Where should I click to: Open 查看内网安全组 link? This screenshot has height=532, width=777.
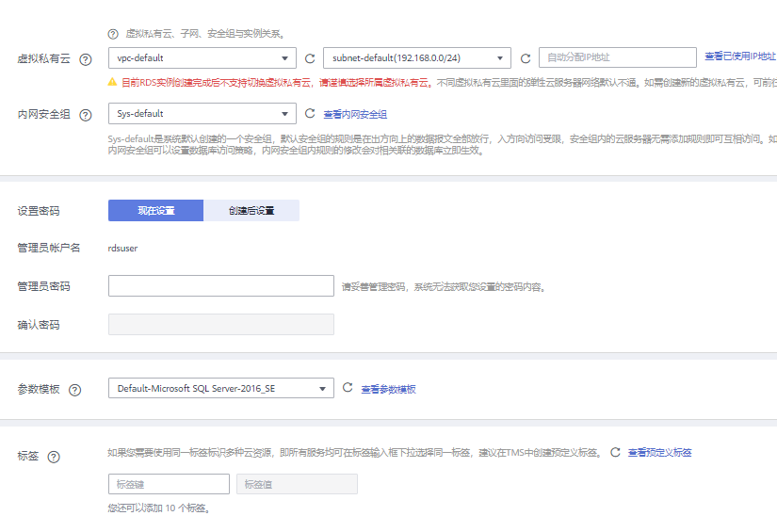[355, 115]
